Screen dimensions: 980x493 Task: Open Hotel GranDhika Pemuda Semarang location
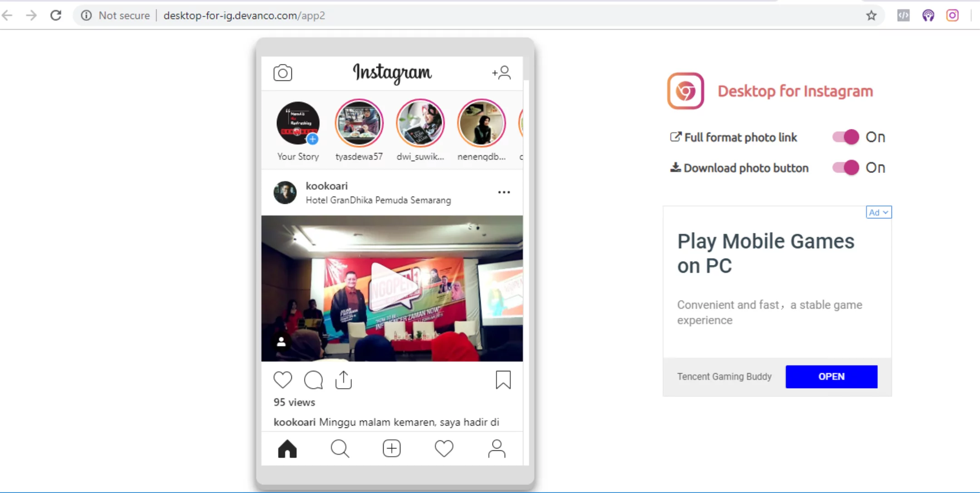(378, 200)
